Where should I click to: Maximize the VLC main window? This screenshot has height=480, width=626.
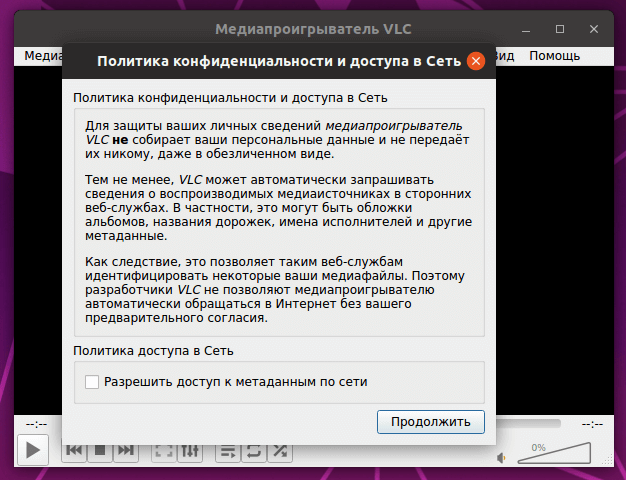click(x=560, y=29)
